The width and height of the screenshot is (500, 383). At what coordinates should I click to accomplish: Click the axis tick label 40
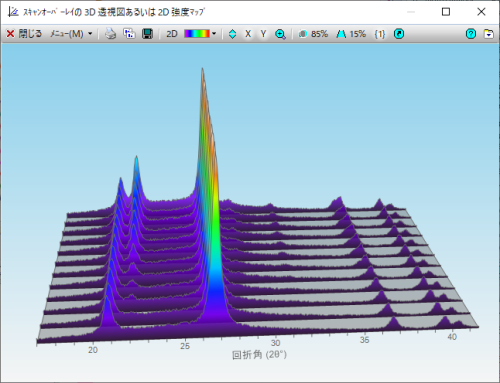tap(452, 337)
